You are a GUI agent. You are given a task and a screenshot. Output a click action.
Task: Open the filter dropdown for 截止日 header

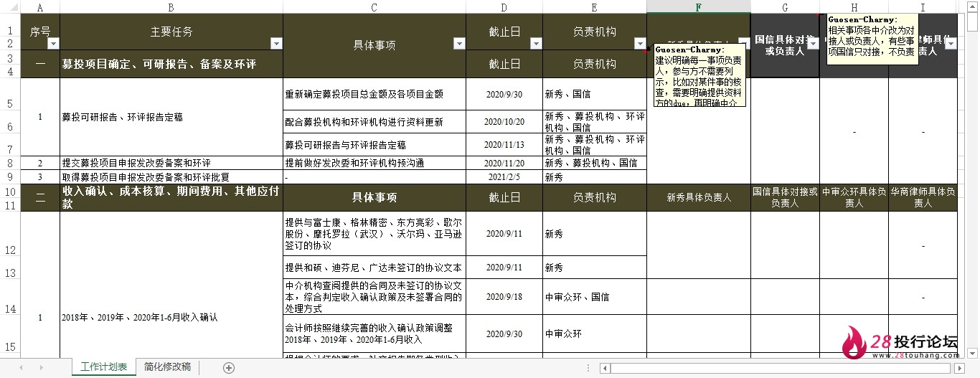point(535,44)
